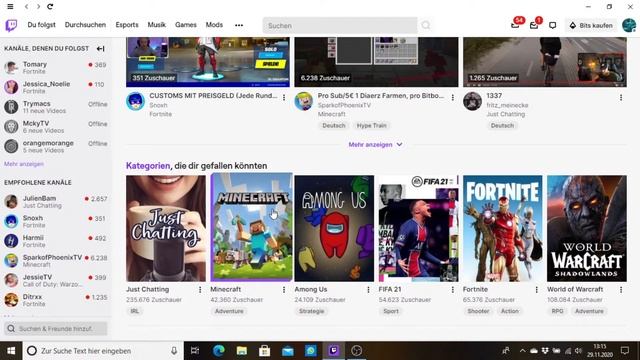
Task: Go forward with the forward arrow
Action: (38, 7)
